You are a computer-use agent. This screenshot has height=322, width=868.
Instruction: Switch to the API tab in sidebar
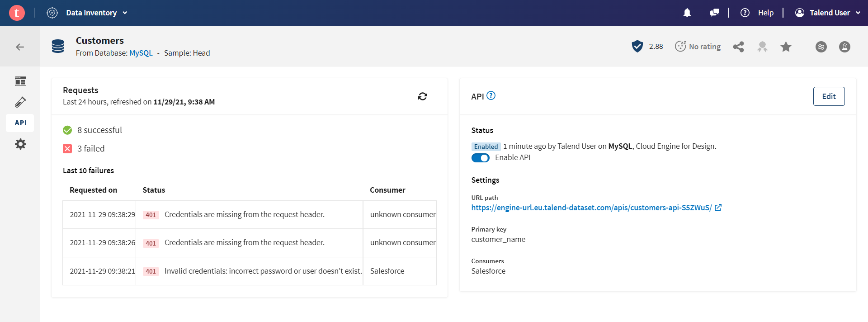[20, 123]
